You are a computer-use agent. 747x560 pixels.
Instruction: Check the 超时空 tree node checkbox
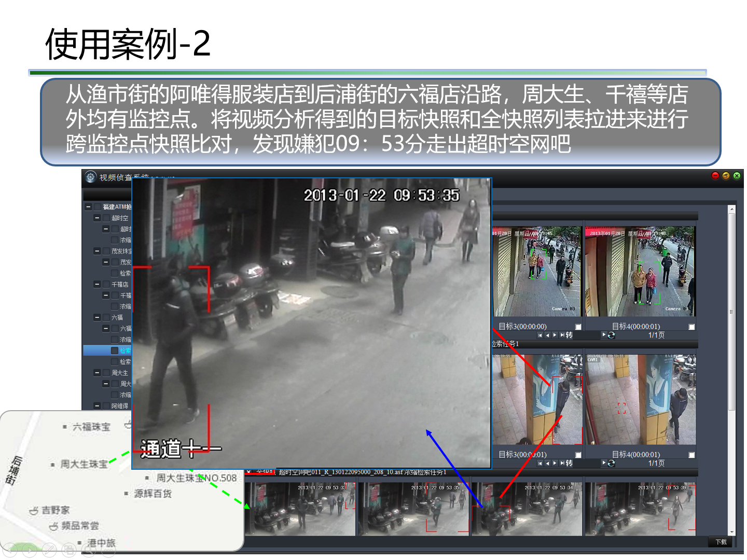pyautogui.click(x=106, y=218)
